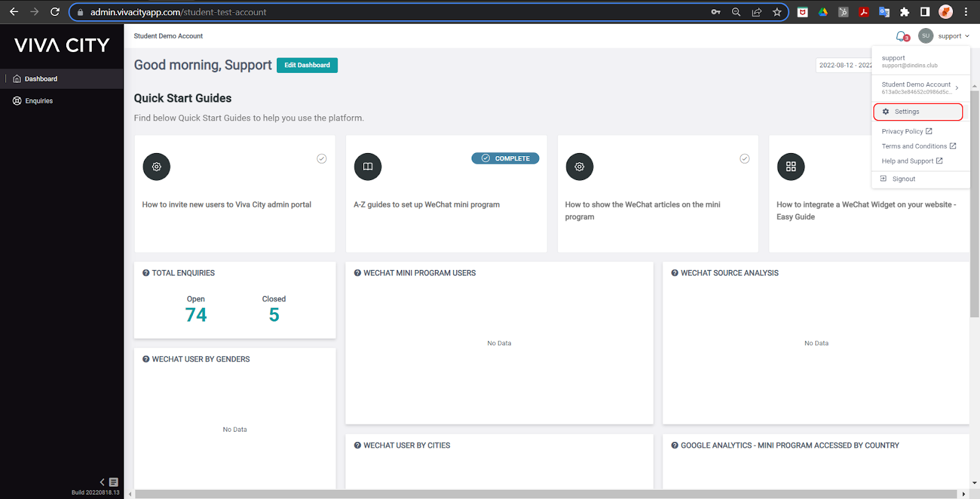Open the browser extensions puzzle icon
Screen dimensions: 980x499
click(905, 12)
